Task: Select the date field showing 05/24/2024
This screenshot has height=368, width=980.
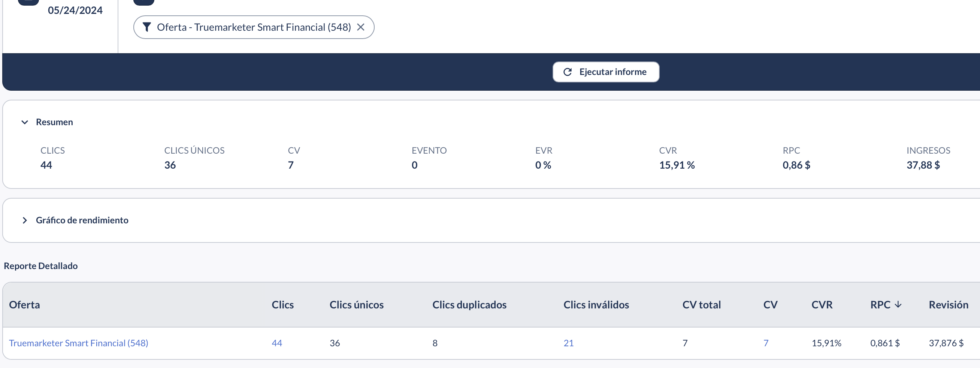Action: pyautogui.click(x=75, y=10)
